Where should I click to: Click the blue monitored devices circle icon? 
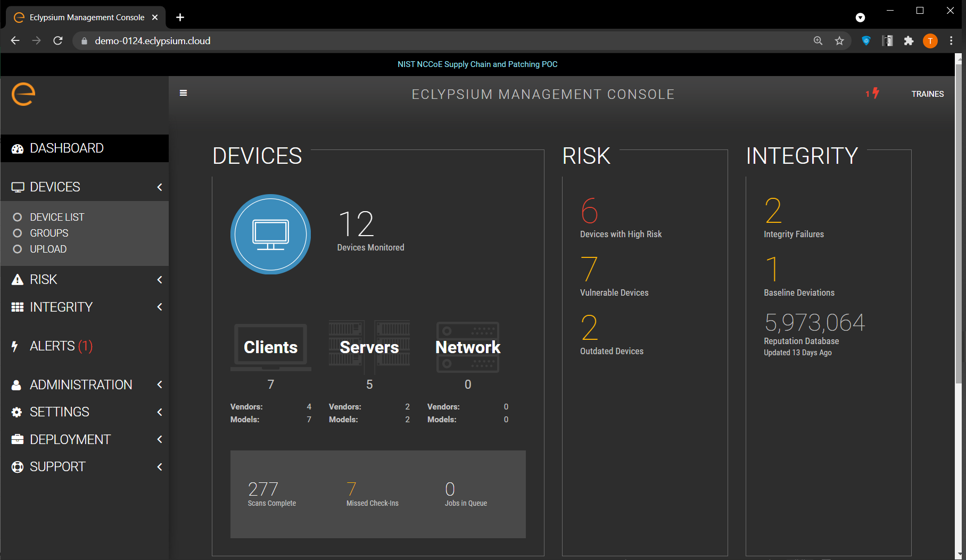270,235
